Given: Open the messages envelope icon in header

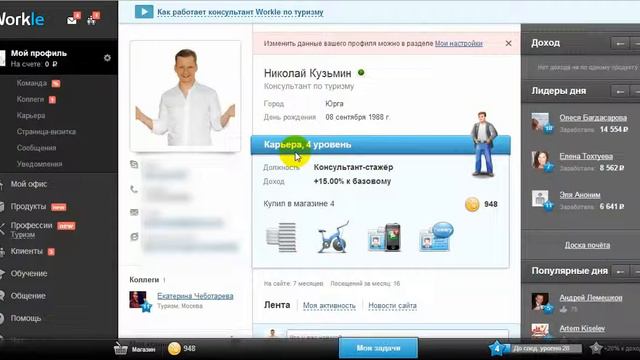Looking at the screenshot, I should (x=73, y=19).
